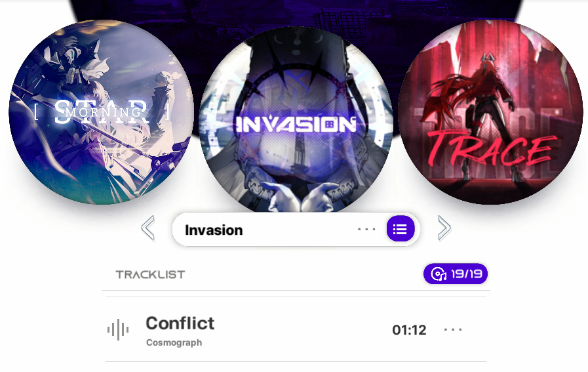Open the purple tracklist view button
The image size is (588, 372).
pos(400,228)
